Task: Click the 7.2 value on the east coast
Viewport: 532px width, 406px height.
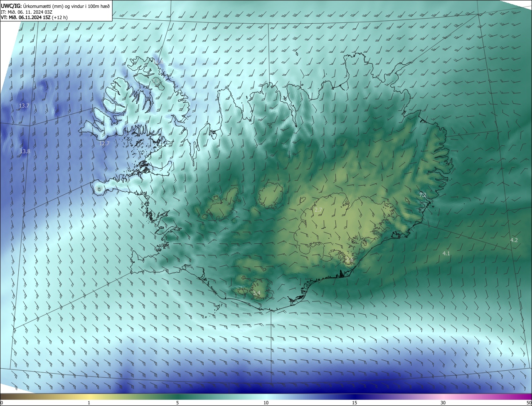Action: (423, 195)
